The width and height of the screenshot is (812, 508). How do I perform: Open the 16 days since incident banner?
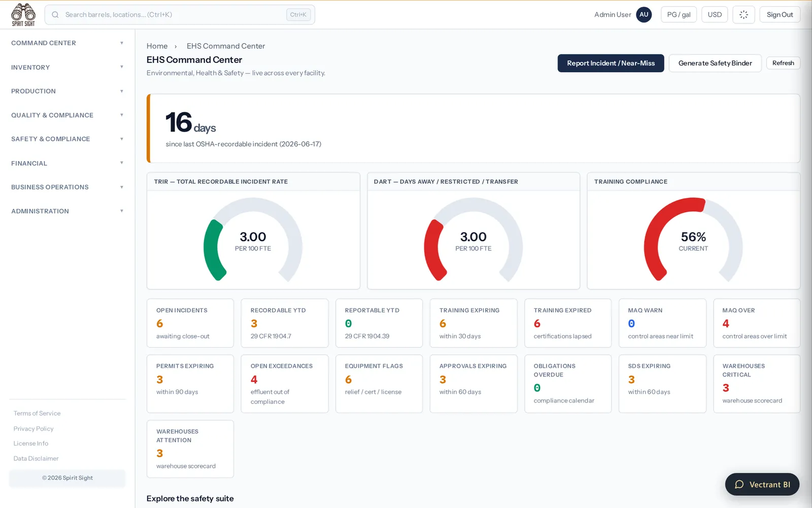click(x=473, y=129)
